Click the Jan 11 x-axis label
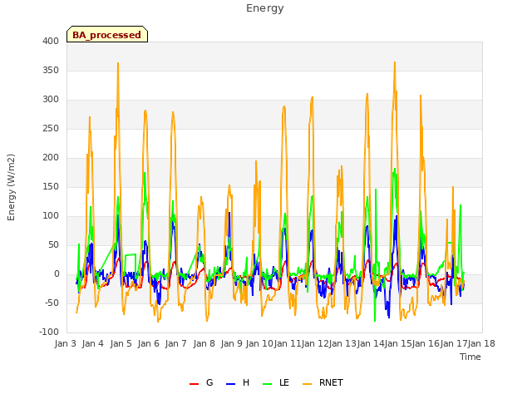 click(288, 343)
